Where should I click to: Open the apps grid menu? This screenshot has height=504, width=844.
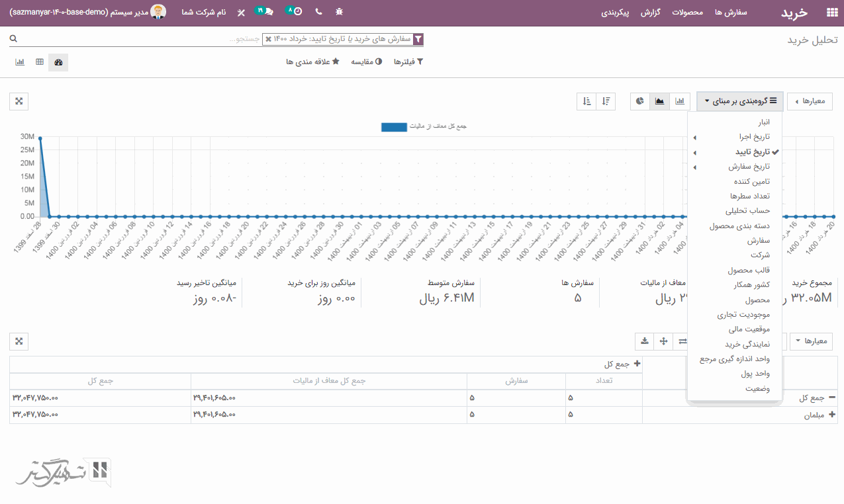(831, 13)
